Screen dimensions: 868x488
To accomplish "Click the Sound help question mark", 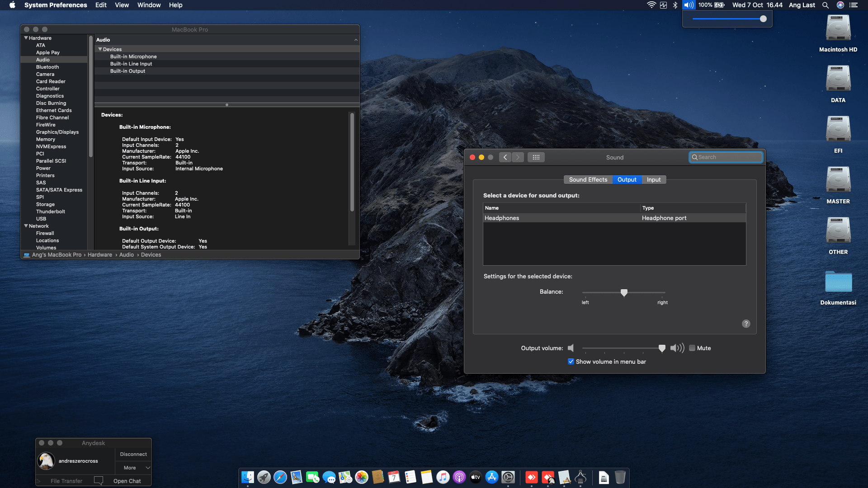I will click(x=746, y=324).
